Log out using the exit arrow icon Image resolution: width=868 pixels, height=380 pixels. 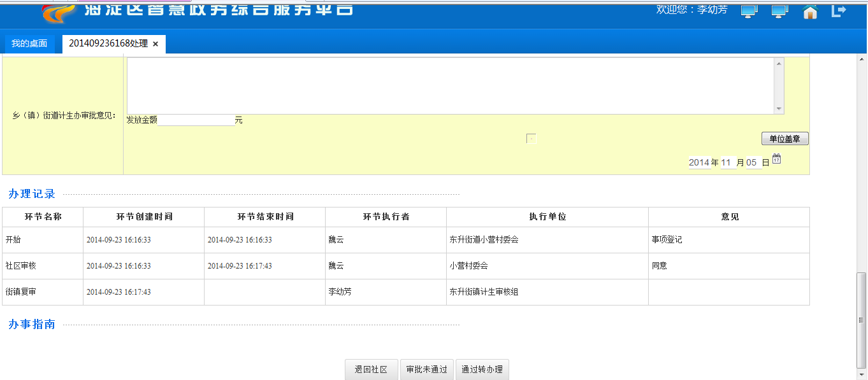click(x=839, y=11)
